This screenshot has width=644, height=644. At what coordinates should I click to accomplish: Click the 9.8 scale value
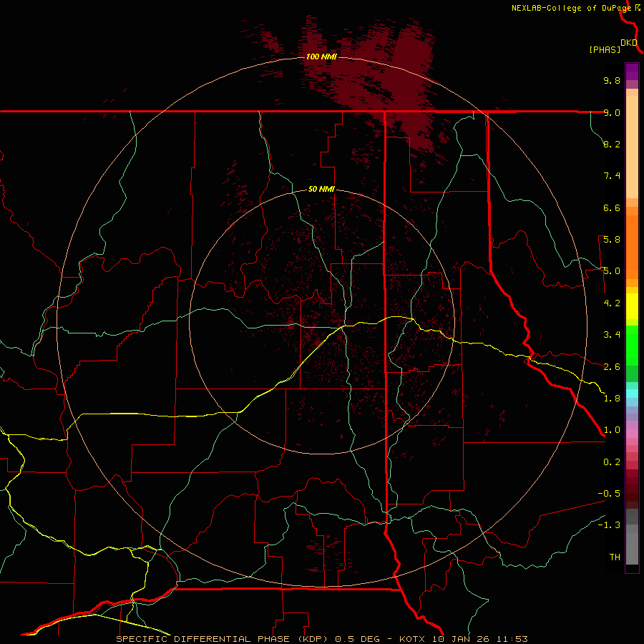(x=612, y=80)
